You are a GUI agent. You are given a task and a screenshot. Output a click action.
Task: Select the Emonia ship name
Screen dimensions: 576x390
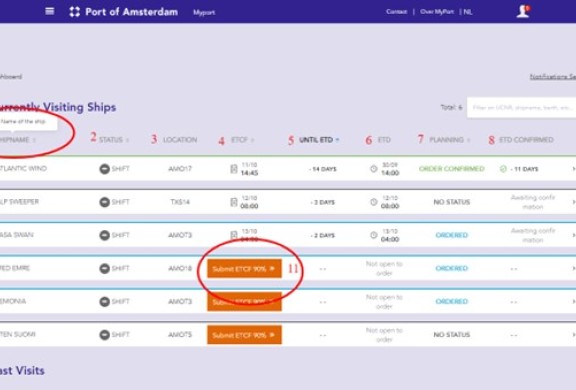coord(13,301)
